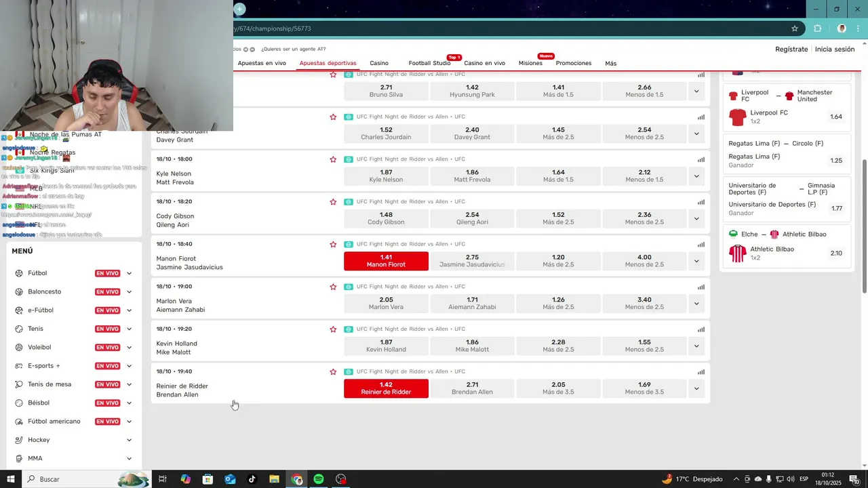The height and width of the screenshot is (488, 868).
Task: Open the Más menu
Action: pos(611,64)
